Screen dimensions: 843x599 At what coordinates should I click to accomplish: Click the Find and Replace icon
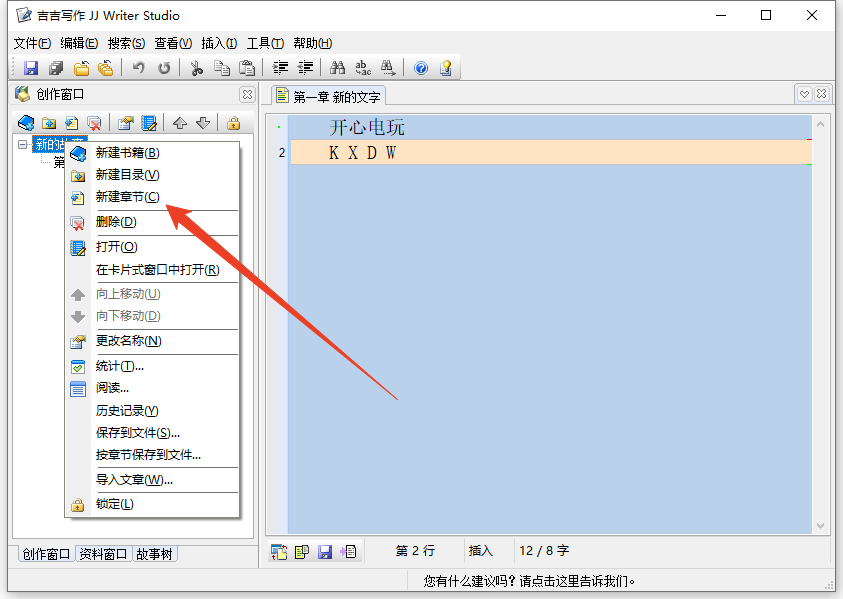pyautogui.click(x=362, y=67)
